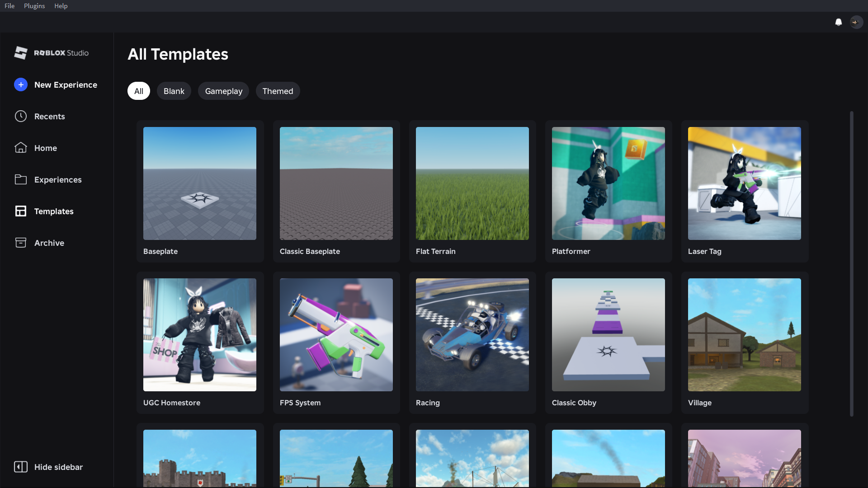Open the Plugins menu
Viewport: 868px width, 488px height.
34,6
